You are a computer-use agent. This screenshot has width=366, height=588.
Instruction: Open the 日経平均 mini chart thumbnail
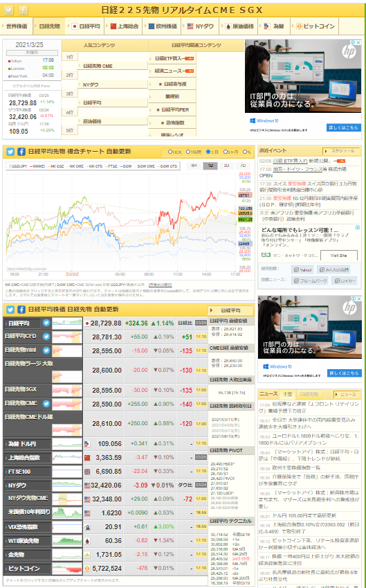pos(67,323)
